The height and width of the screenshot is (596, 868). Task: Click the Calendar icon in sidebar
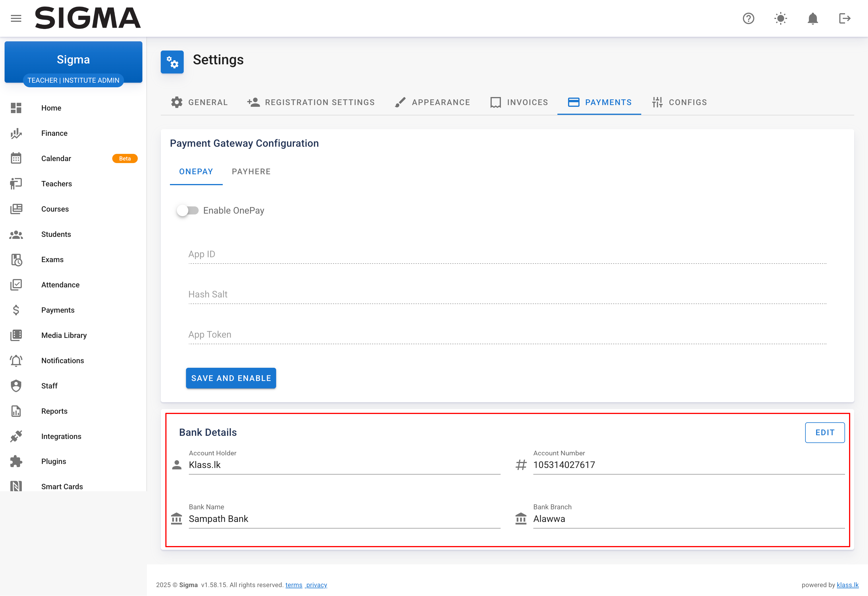pos(16,158)
